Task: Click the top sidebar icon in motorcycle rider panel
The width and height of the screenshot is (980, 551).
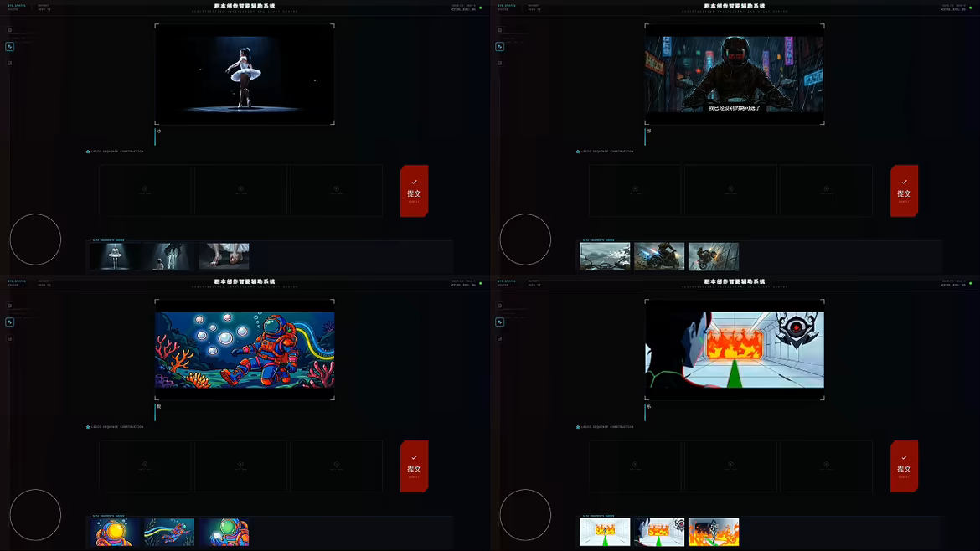Action: [x=500, y=31]
